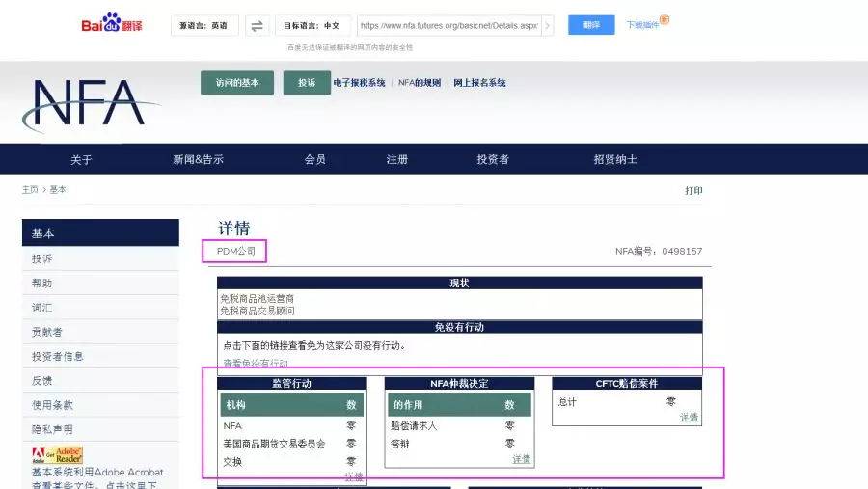Open the 注册 navigation menu
Viewport: 868px width, 489px height.
click(397, 159)
